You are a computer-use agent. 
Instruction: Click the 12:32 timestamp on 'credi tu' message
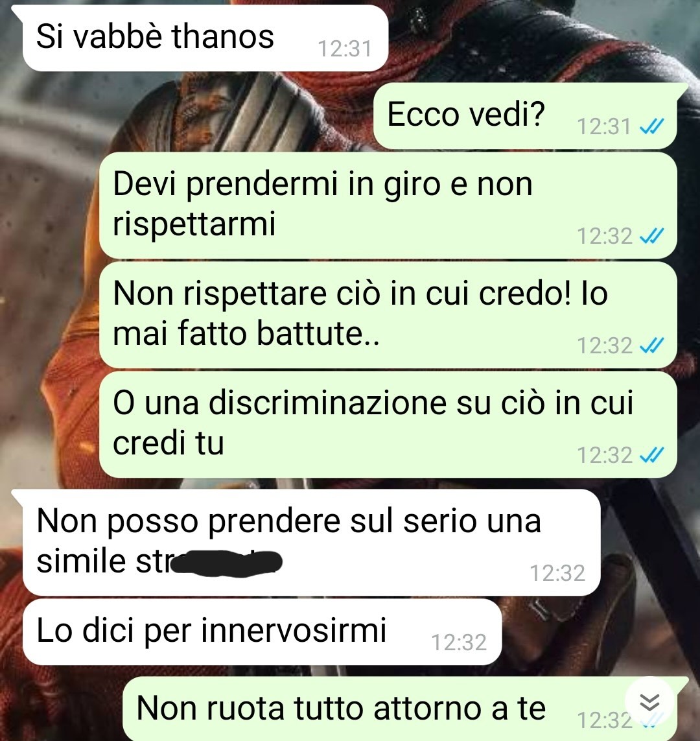(605, 455)
